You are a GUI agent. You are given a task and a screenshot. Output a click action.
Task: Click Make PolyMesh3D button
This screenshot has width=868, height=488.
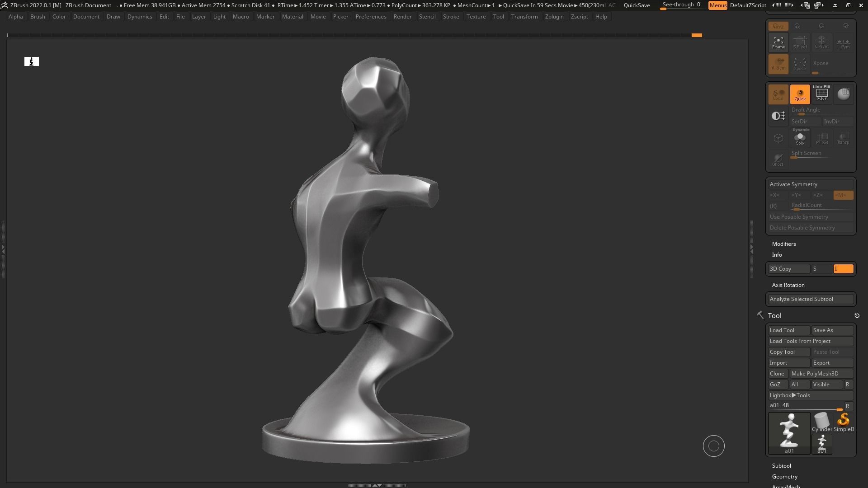pos(821,374)
